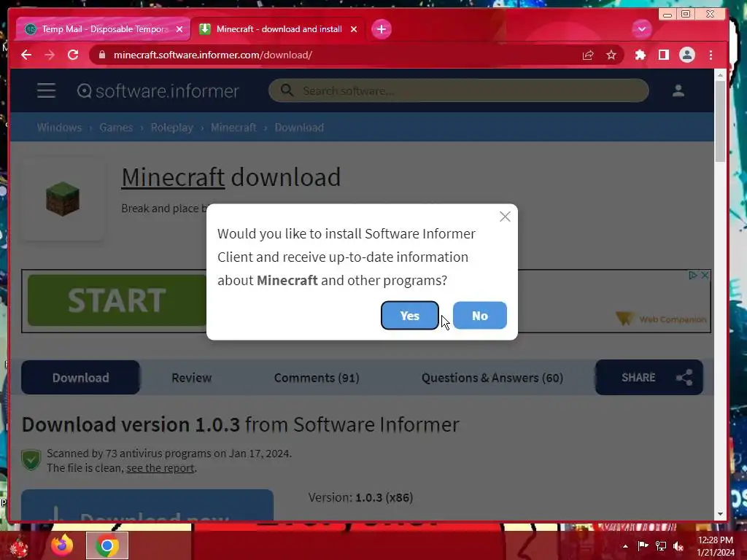Open a new browser tab
This screenshot has width=747, height=560.
tap(381, 29)
